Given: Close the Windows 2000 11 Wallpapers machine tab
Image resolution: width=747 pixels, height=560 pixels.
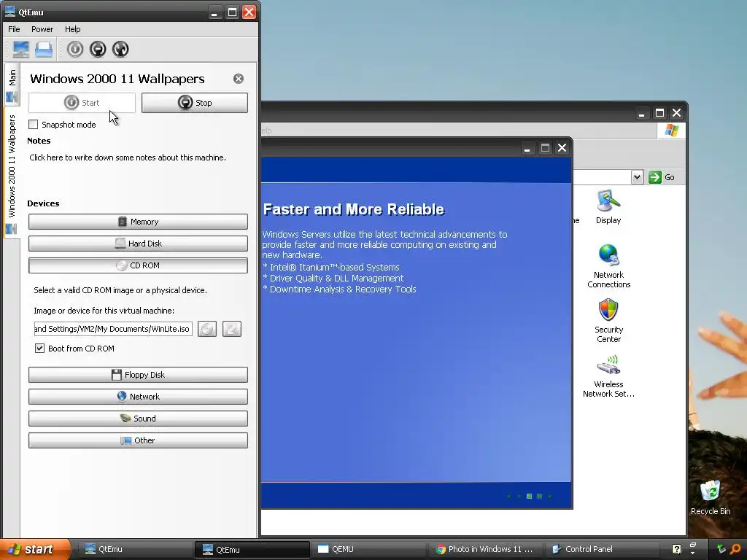Looking at the screenshot, I should (239, 79).
